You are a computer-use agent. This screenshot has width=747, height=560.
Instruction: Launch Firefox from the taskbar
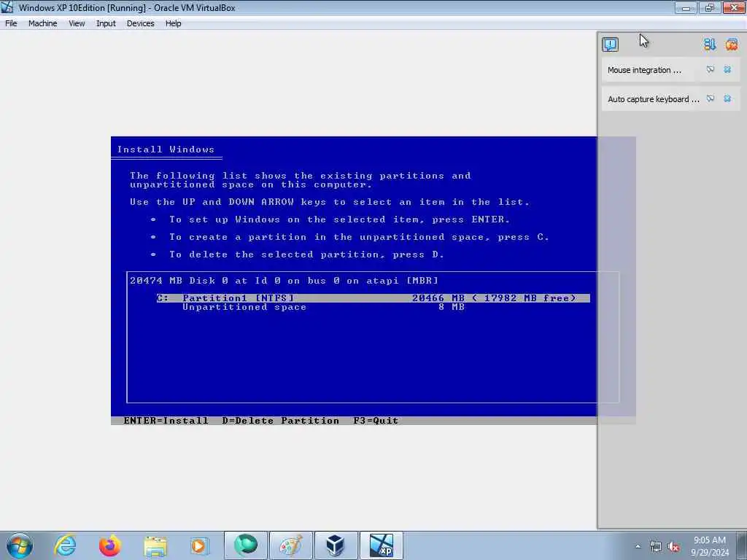coord(109,545)
